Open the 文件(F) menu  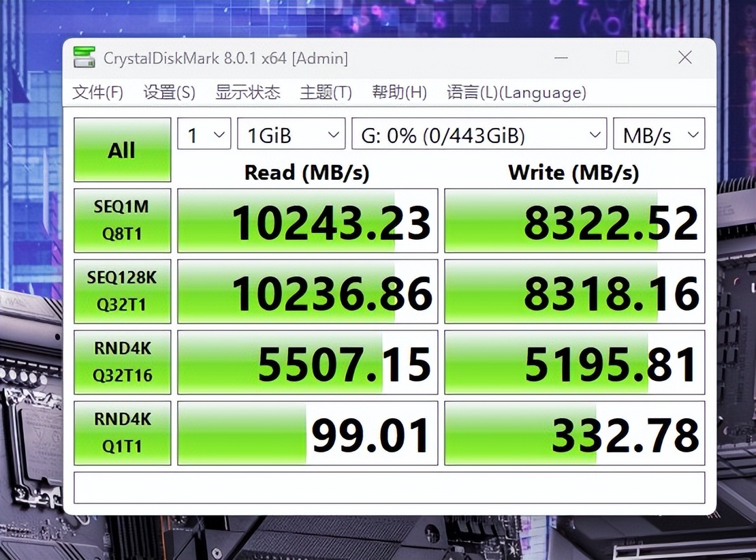pyautogui.click(x=98, y=92)
